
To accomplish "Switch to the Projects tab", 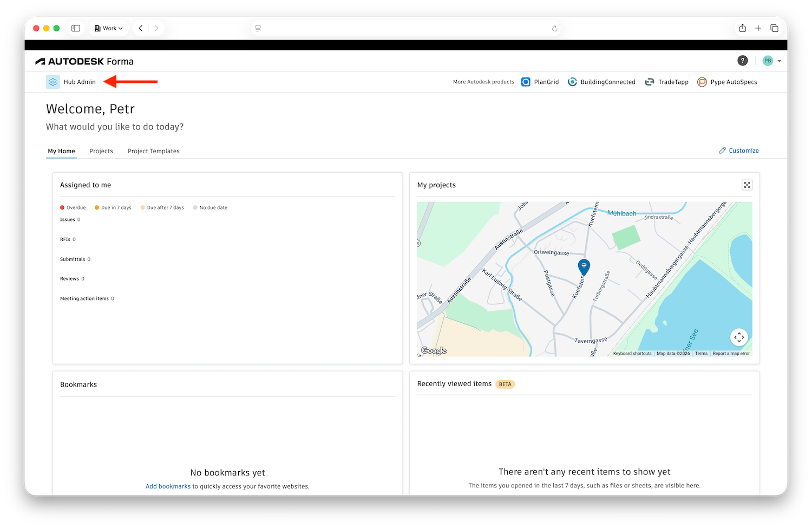I will (x=101, y=151).
